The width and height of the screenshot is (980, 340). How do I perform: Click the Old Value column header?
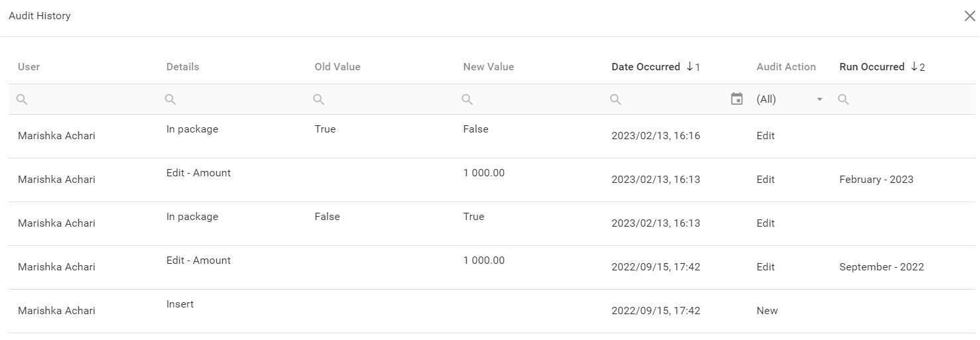337,67
